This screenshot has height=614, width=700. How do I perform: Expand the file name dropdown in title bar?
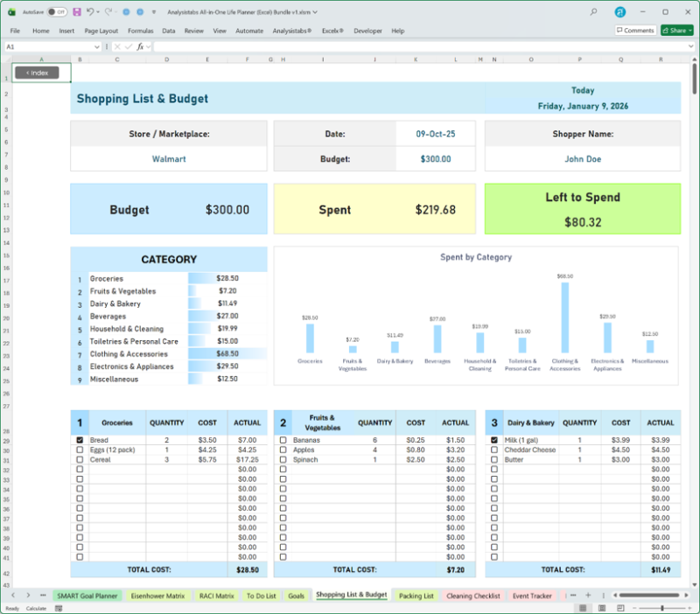pyautogui.click(x=315, y=12)
